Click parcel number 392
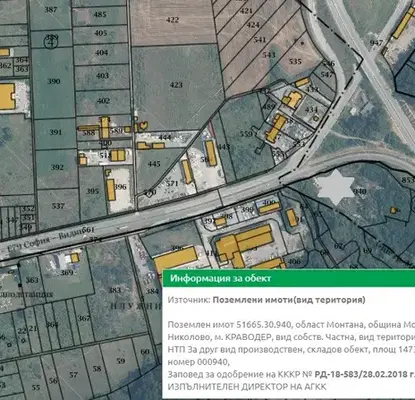The width and height of the screenshot is (415, 400). click(57, 167)
